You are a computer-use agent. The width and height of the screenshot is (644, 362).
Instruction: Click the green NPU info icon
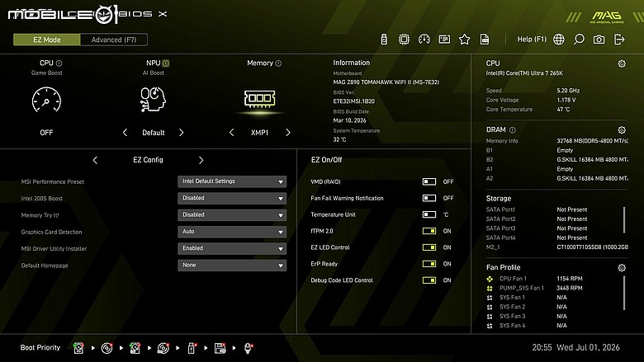165,63
